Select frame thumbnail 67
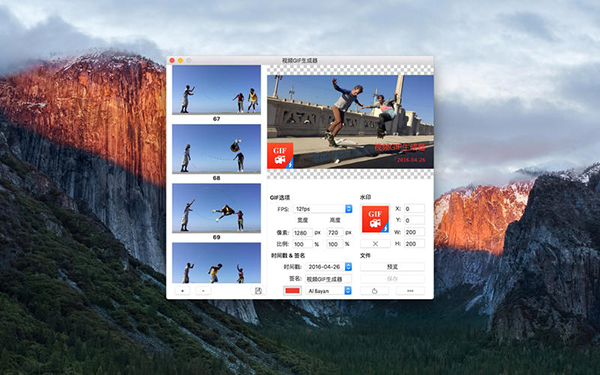Image resolution: width=600 pixels, height=375 pixels. click(216, 90)
